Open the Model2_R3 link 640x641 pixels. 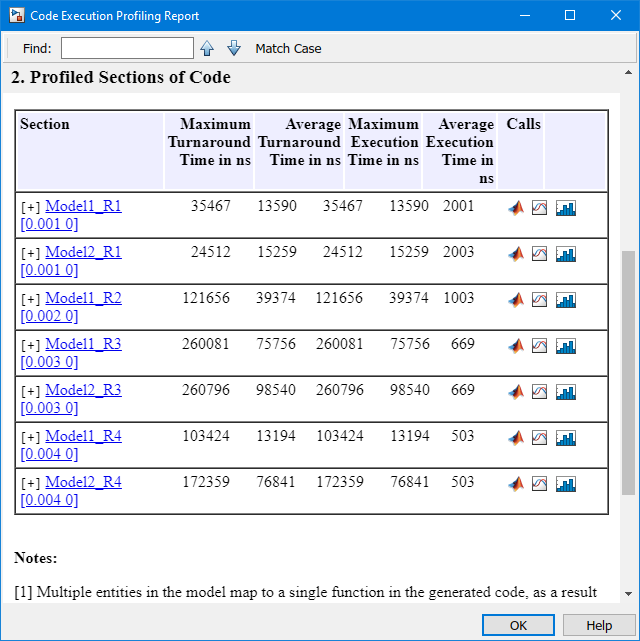83,390
